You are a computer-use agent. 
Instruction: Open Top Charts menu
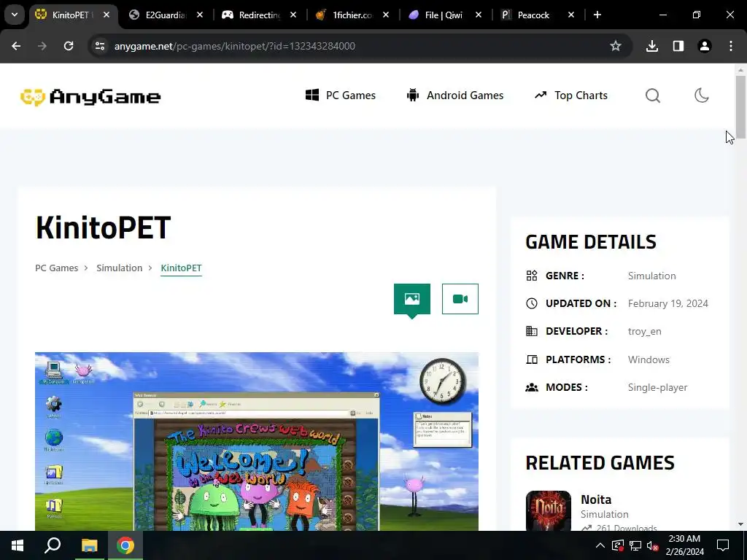pos(571,96)
